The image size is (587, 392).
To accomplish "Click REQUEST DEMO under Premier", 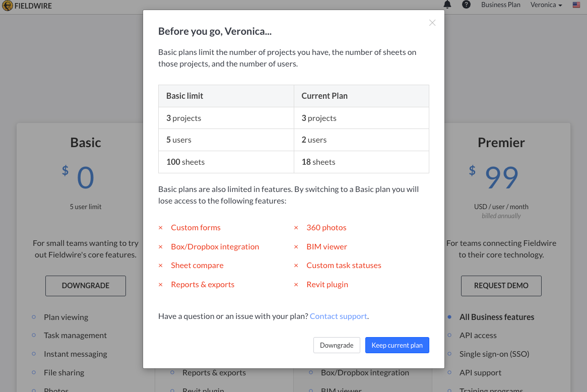I will (501, 286).
